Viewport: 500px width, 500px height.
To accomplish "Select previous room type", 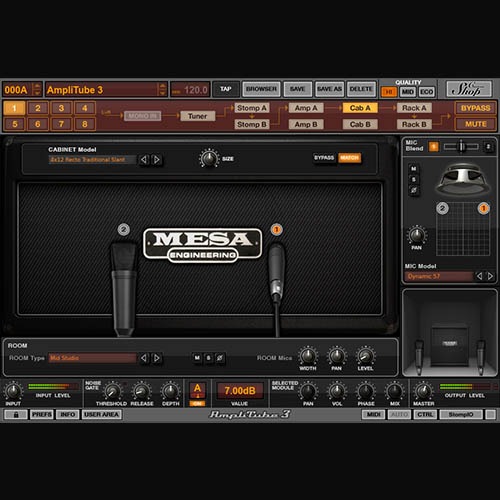I will pos(144,358).
